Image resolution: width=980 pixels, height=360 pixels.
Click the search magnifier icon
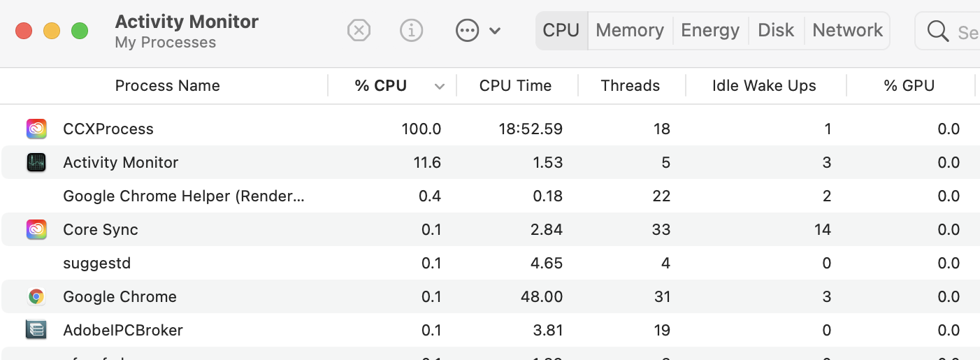click(937, 31)
